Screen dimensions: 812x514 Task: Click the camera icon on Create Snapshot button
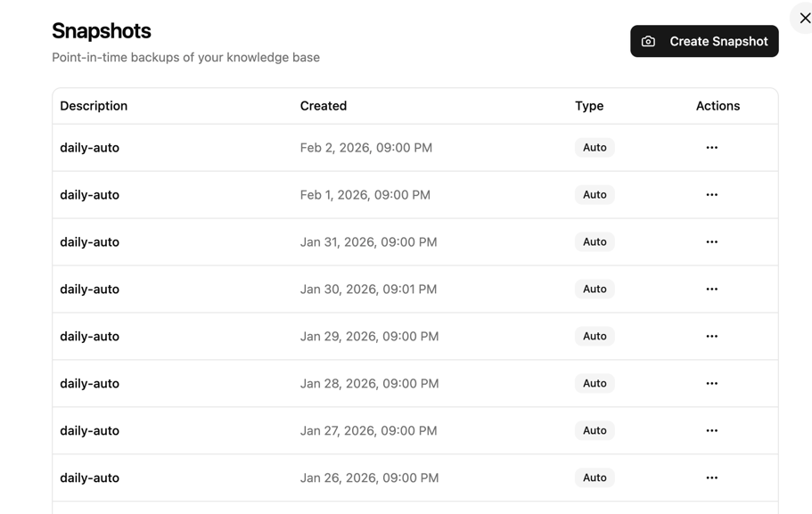pos(646,41)
